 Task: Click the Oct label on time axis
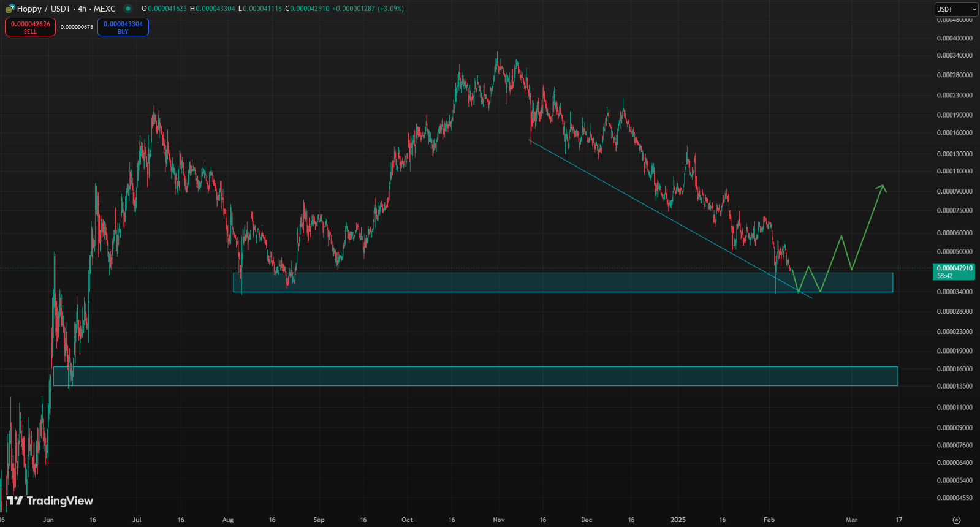pos(407,520)
